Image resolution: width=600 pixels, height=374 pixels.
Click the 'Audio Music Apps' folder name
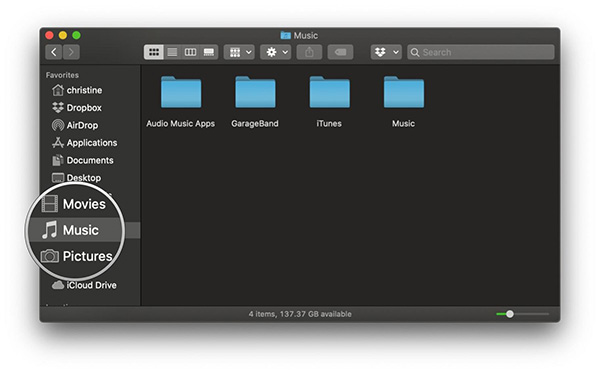coord(181,124)
